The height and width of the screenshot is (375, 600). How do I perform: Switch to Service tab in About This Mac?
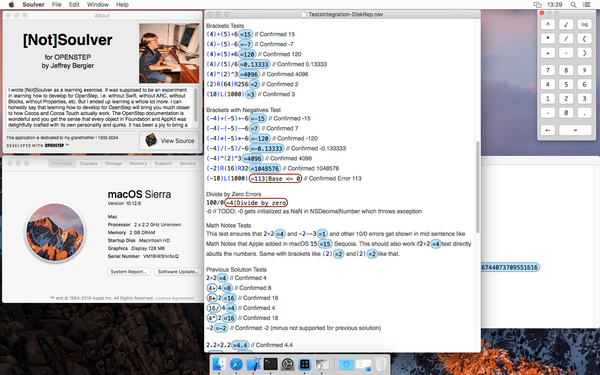[188, 163]
